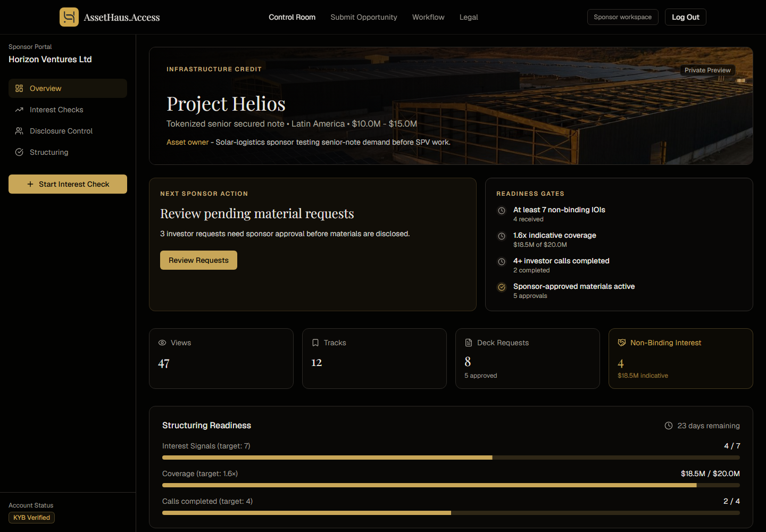The width and height of the screenshot is (766, 532).
Task: Click the clock icon beside investor calls completed
Action: click(x=502, y=262)
